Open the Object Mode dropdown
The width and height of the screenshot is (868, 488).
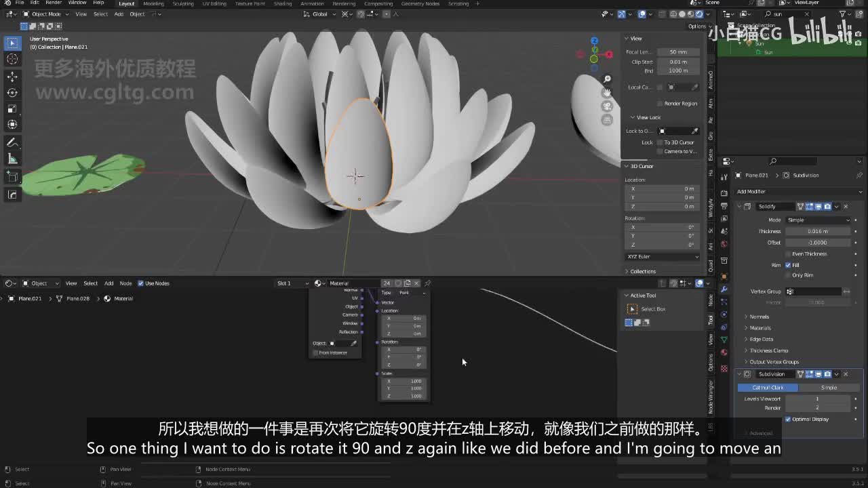coord(46,14)
